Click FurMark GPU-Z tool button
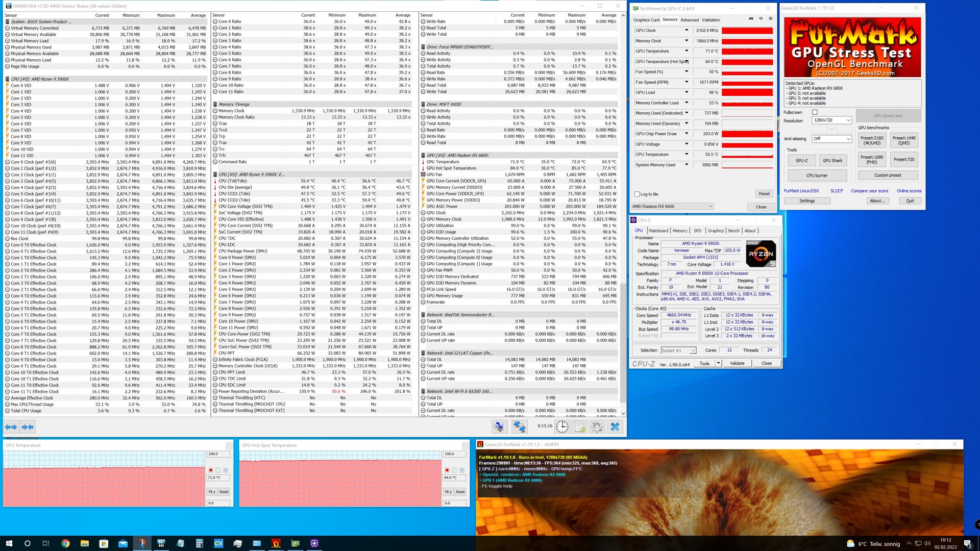The width and height of the screenshot is (980, 551). click(x=801, y=161)
